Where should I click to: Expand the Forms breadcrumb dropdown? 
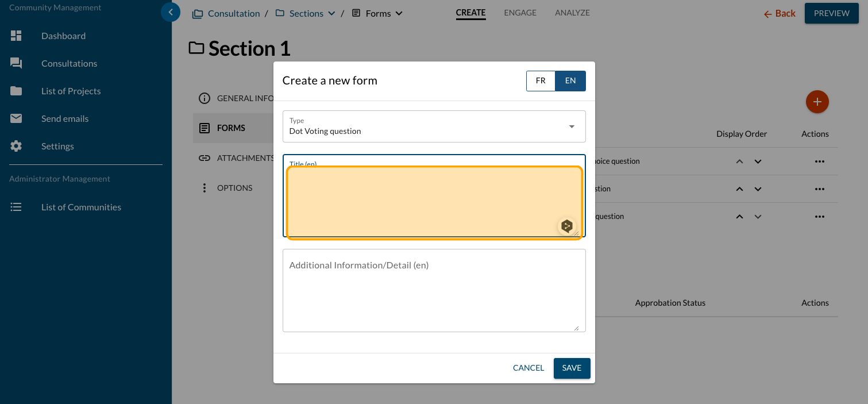point(399,14)
